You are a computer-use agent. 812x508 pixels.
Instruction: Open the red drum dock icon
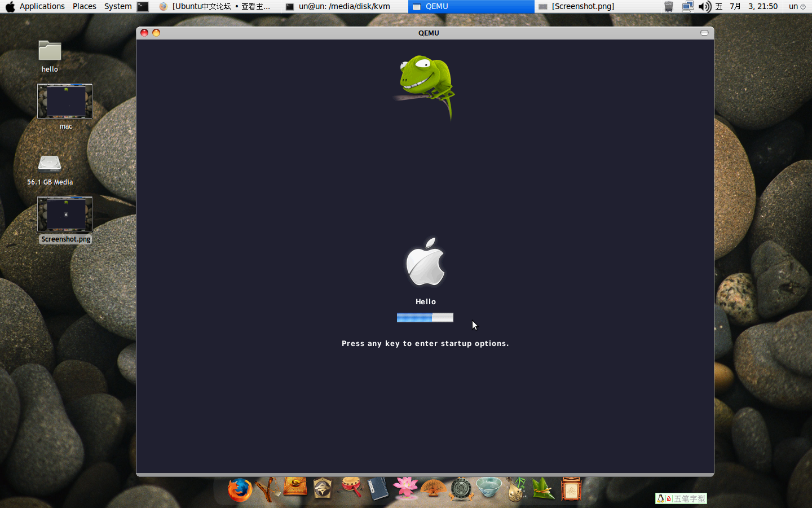click(x=351, y=487)
